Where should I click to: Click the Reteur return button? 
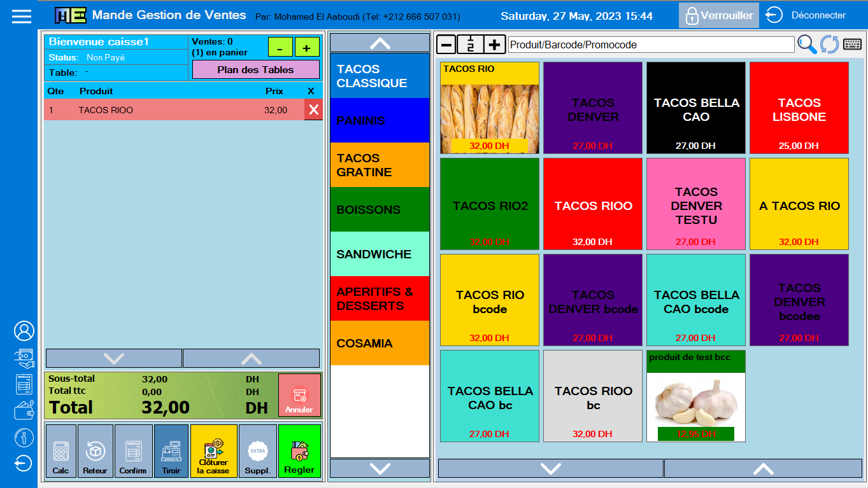[x=96, y=451]
